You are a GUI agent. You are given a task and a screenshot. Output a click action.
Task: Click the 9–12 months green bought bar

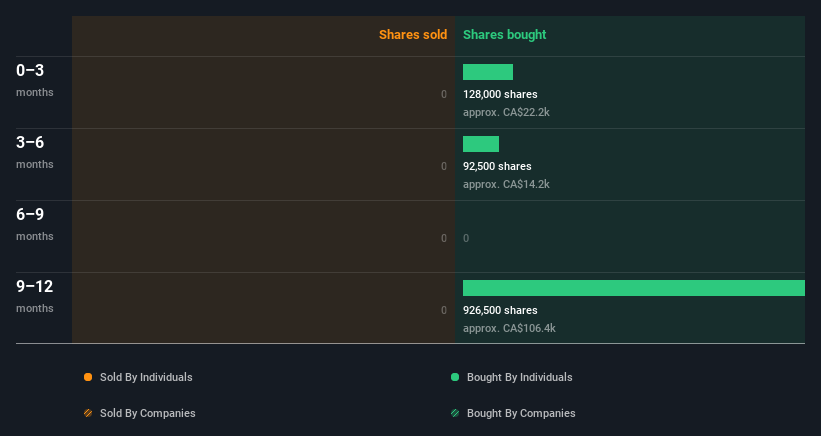click(x=634, y=288)
